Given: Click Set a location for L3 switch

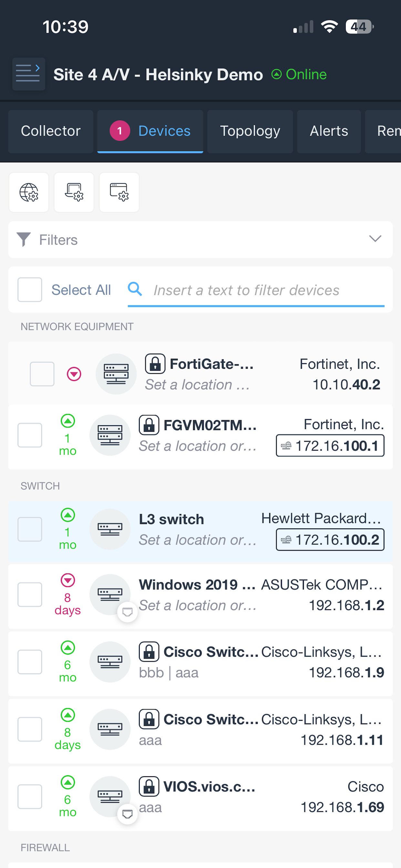Looking at the screenshot, I should point(198,540).
